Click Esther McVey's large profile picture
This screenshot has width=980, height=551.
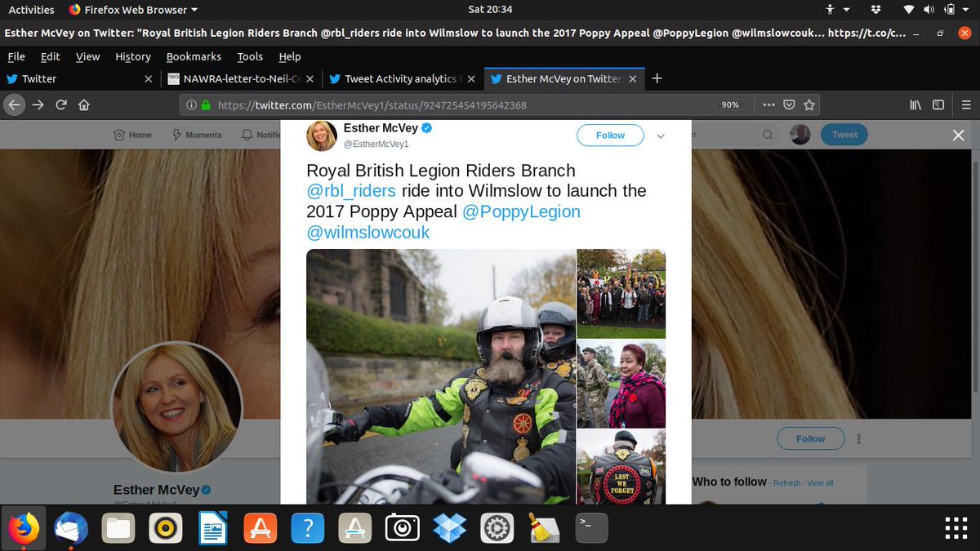pos(176,407)
